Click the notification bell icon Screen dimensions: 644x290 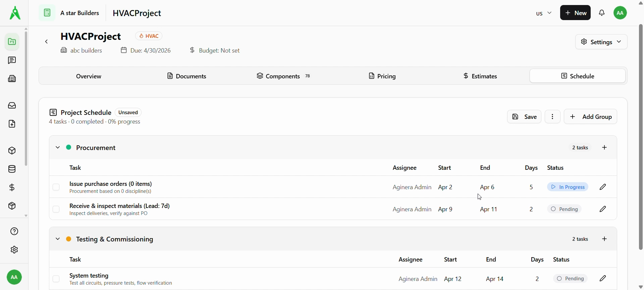602,13
